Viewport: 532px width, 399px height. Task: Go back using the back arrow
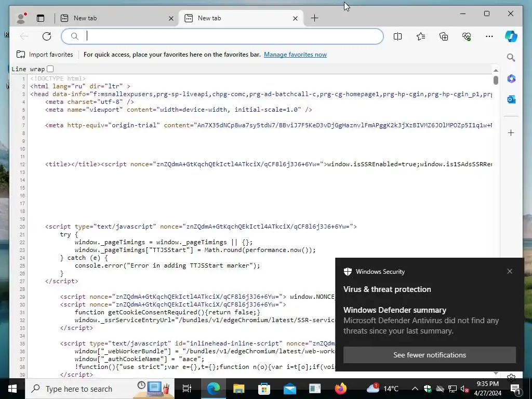[x=24, y=36]
